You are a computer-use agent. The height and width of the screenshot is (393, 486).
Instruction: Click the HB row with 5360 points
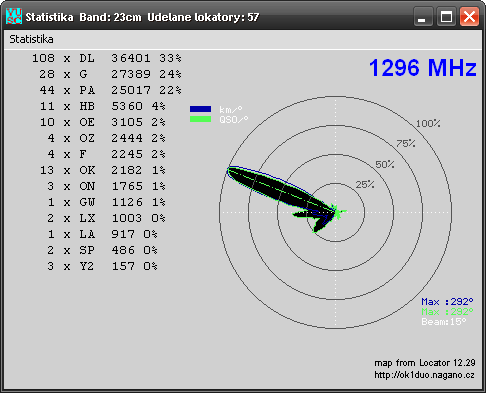pos(103,106)
